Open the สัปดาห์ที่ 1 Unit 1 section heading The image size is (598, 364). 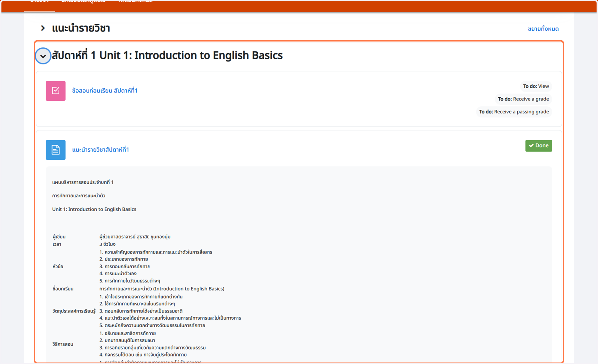(167, 55)
